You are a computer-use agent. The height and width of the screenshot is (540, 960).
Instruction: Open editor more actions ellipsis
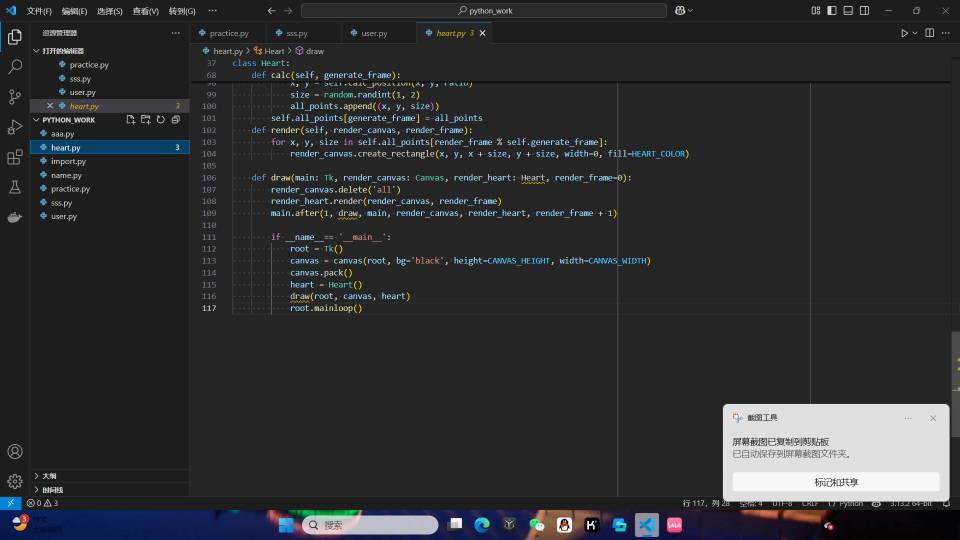tap(946, 33)
